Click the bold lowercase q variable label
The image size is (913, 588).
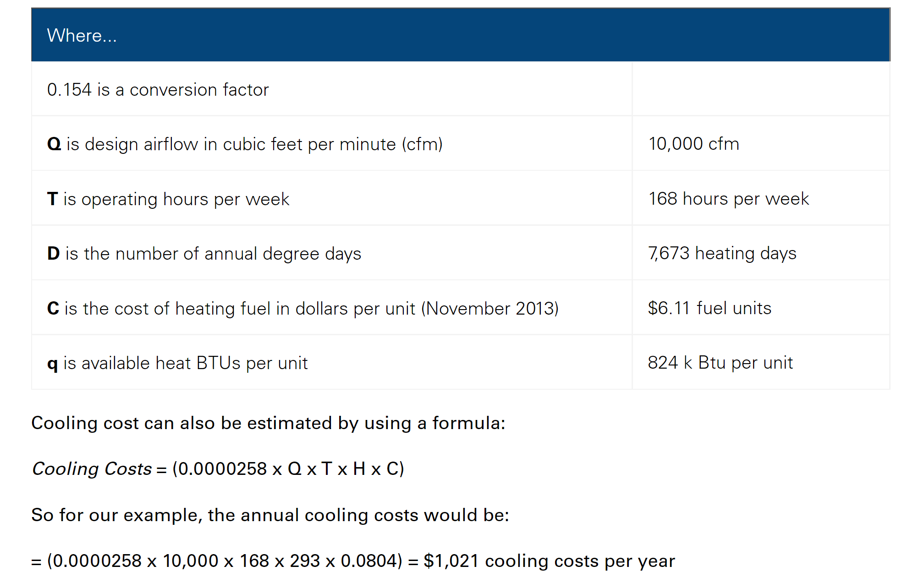[x=52, y=364]
